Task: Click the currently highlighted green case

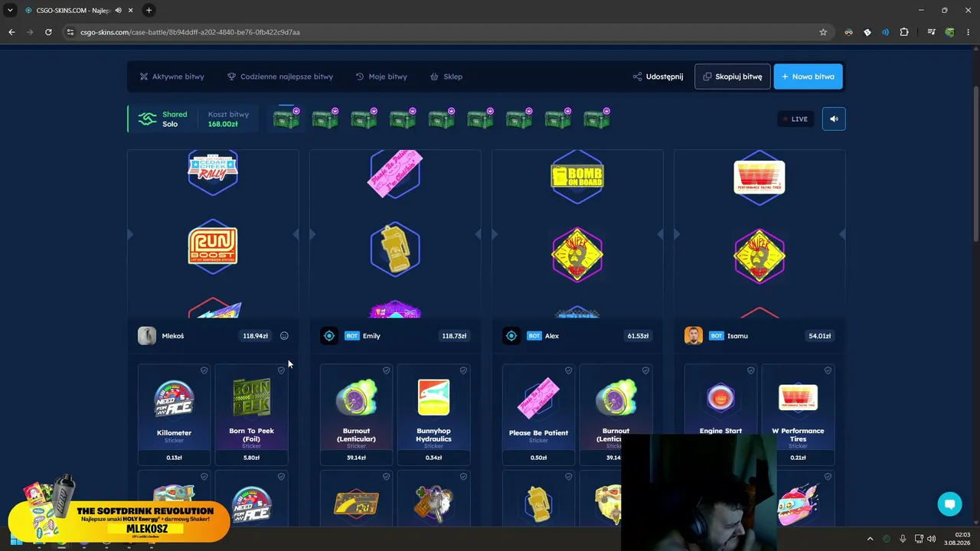Action: click(286, 119)
